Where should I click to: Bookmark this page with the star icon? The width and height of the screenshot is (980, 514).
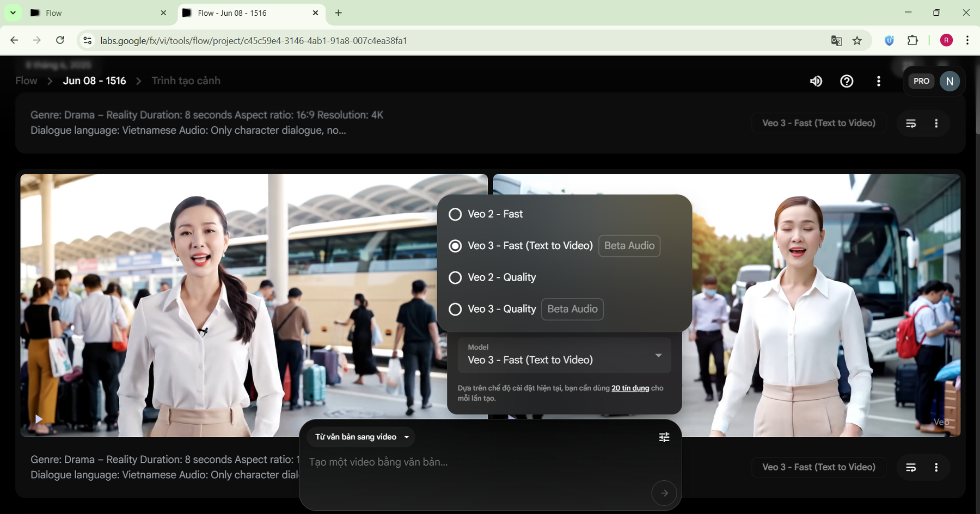pyautogui.click(x=857, y=41)
